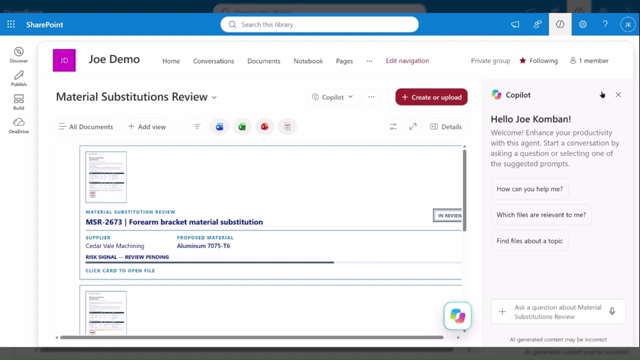Click the library vertical scrollbar

click(x=464, y=190)
